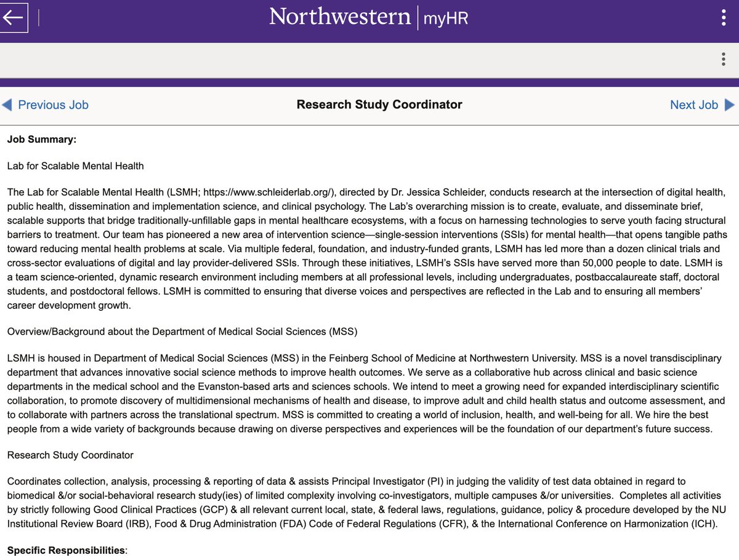Screen dimensions: 739x560
Task: Click the Northwestern myHR logo
Action: (369, 17)
